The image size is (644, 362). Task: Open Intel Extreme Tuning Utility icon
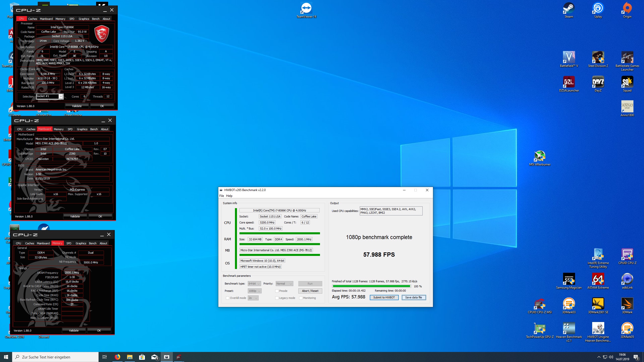click(x=598, y=258)
